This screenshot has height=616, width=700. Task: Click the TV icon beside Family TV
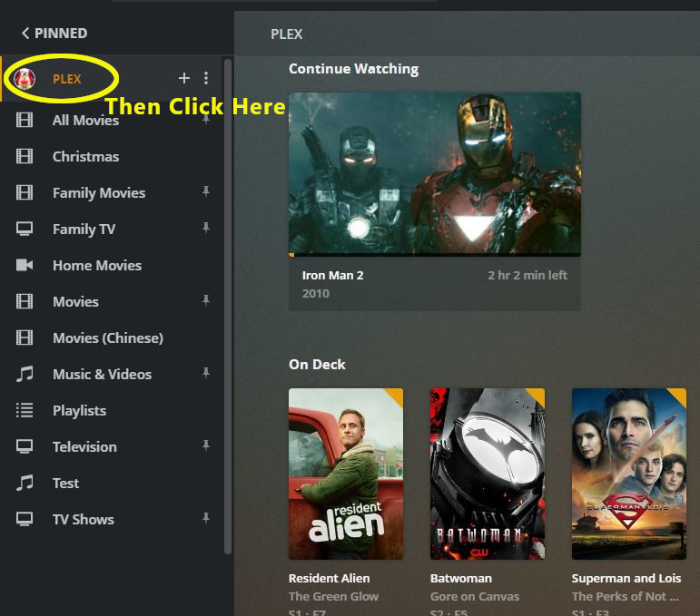[25, 229]
